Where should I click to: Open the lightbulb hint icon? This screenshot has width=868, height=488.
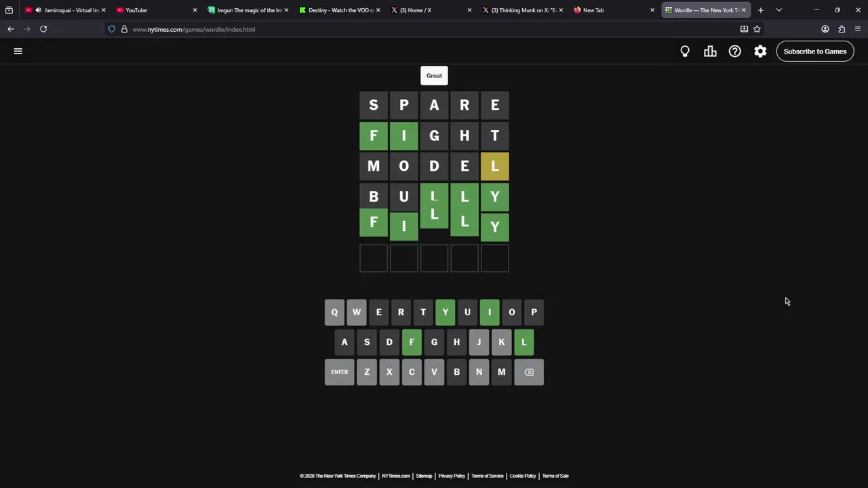tap(685, 52)
